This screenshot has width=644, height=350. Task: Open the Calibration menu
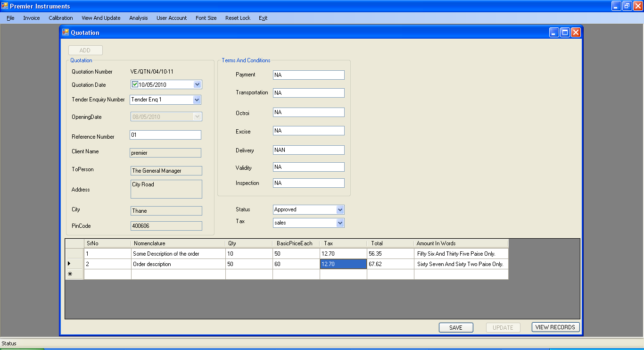coord(61,18)
